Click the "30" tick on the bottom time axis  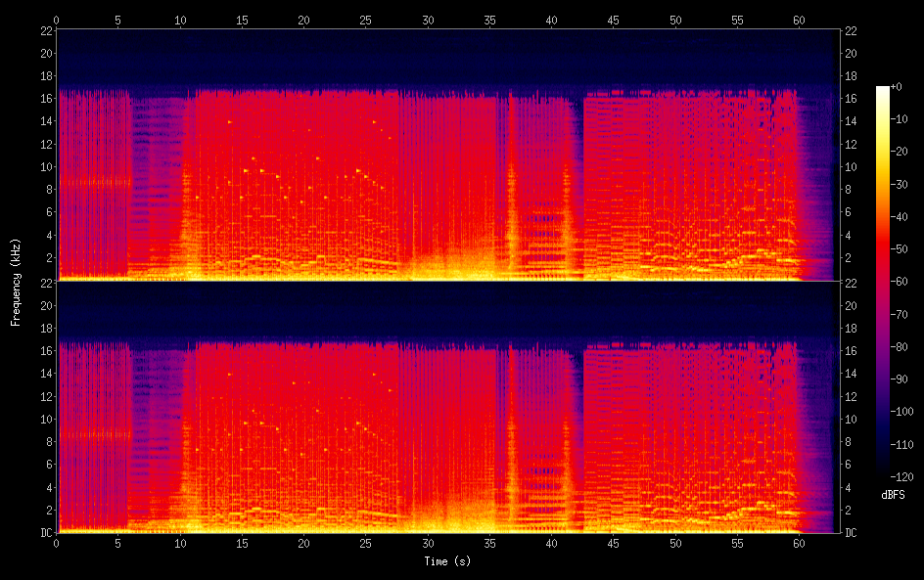pyautogui.click(x=428, y=545)
